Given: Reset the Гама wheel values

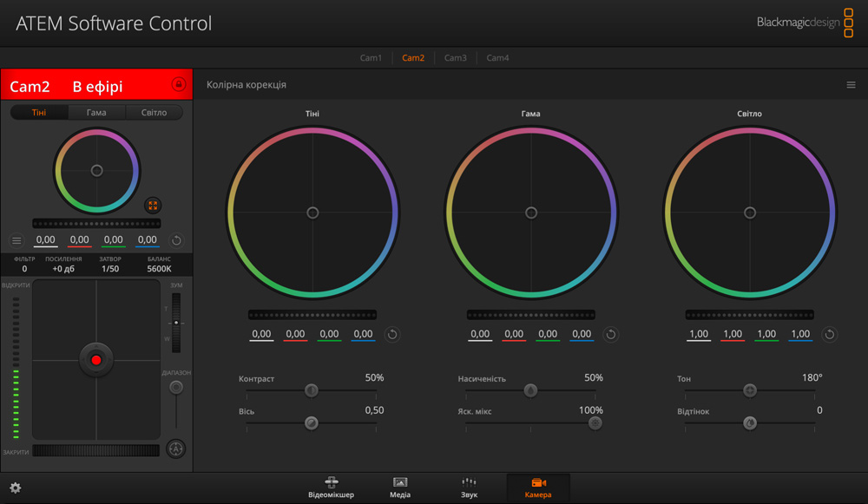Looking at the screenshot, I should pos(611,334).
